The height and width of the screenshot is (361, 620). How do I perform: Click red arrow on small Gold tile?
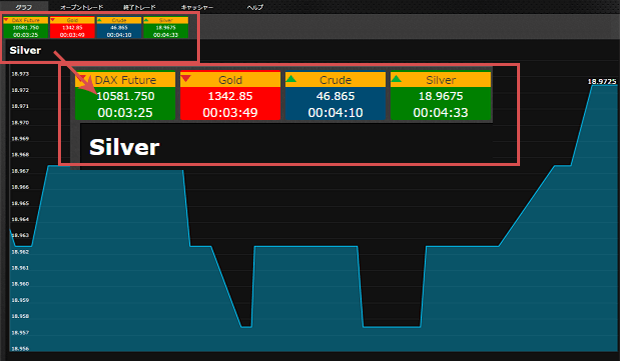coord(53,20)
